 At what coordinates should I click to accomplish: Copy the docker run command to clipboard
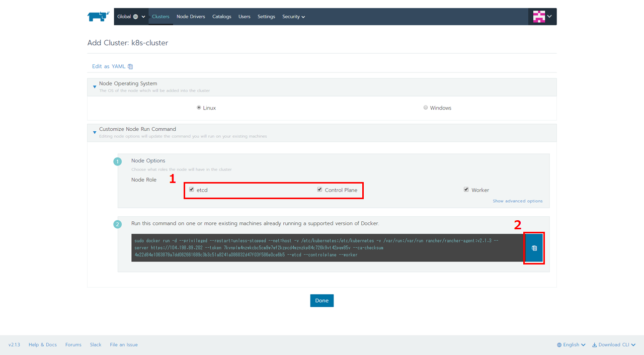534,248
